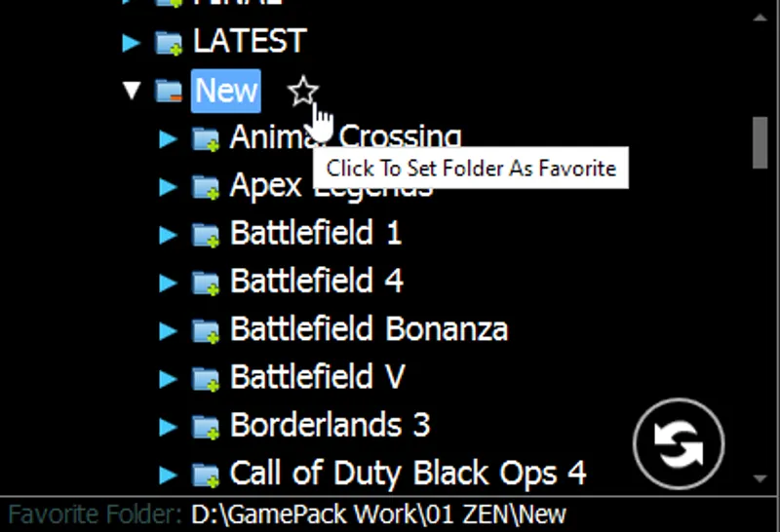Click the Battlefield V folder icon
Viewport: 780px width, 532px height.
coord(206,378)
